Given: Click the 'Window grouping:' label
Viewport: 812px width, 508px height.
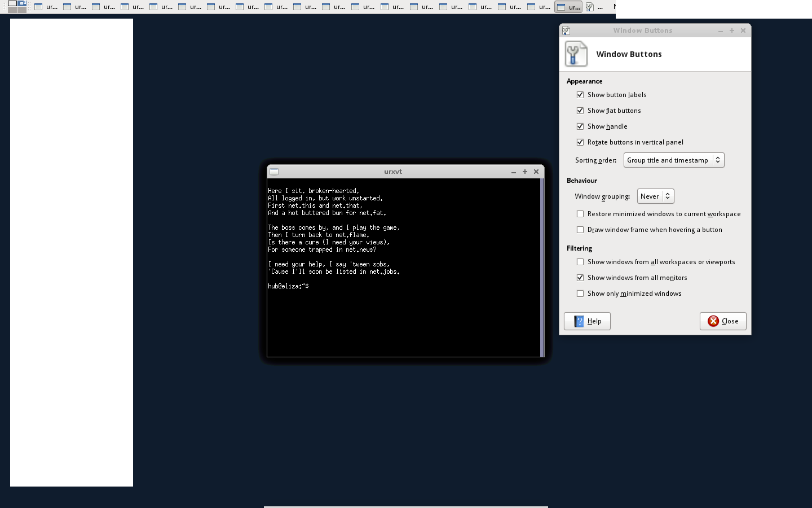Looking at the screenshot, I should [602, 196].
